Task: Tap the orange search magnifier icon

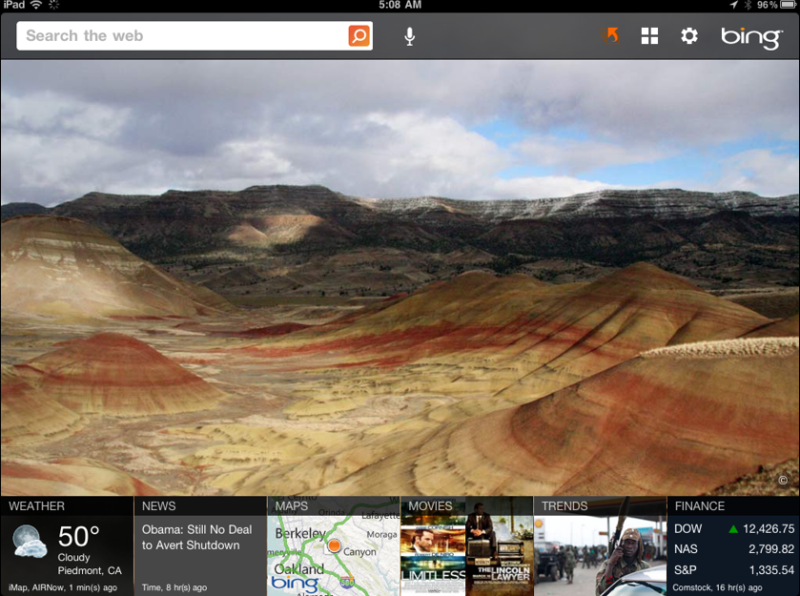Action: (358, 35)
